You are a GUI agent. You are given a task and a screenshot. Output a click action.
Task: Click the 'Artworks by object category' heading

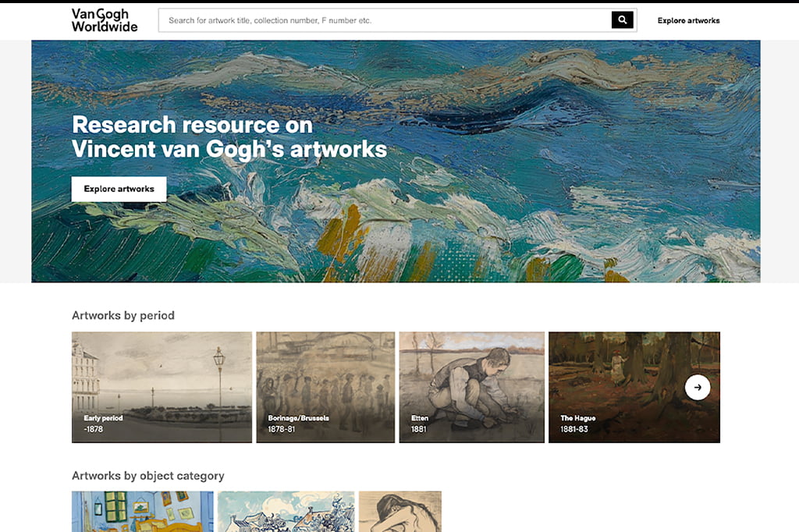pyautogui.click(x=147, y=475)
